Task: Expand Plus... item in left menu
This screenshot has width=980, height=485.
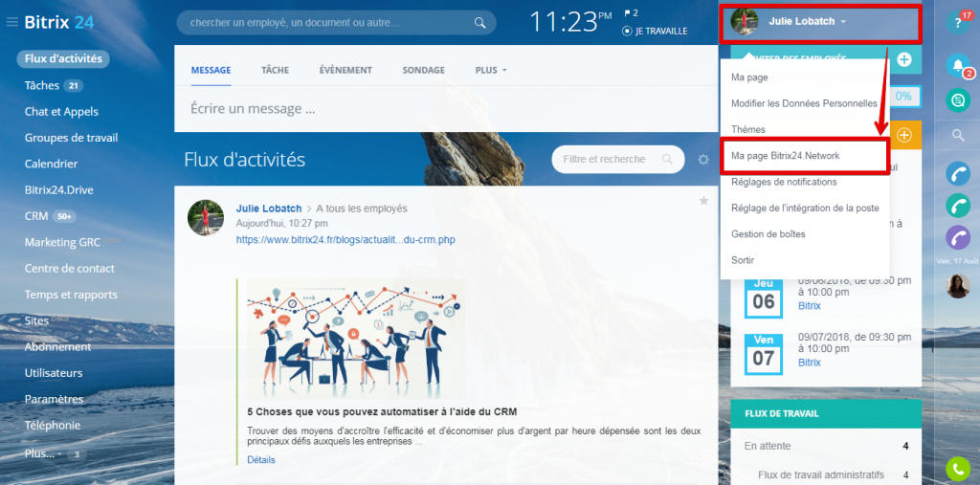Action: pyautogui.click(x=43, y=453)
